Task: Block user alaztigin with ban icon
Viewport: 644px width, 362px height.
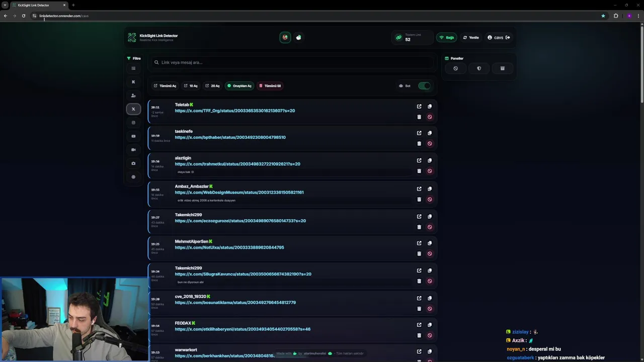Action: click(x=430, y=171)
